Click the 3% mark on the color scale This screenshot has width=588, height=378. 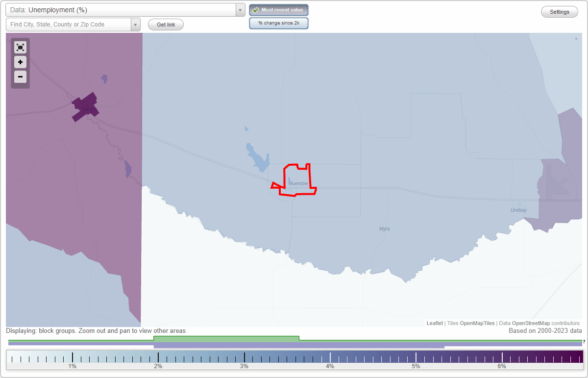coord(244,358)
